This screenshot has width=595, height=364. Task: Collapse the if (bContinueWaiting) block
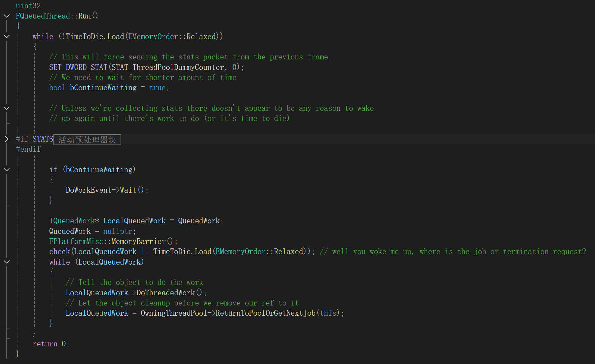[x=7, y=170]
